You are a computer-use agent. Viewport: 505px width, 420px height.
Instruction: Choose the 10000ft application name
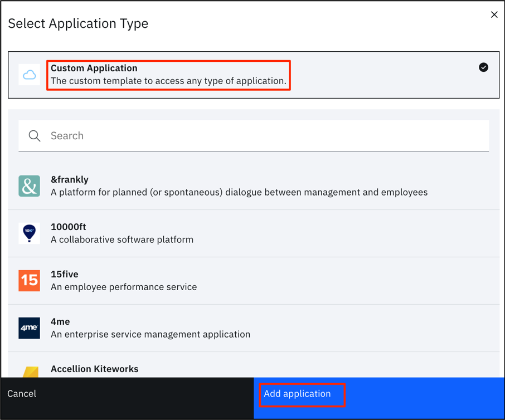point(68,227)
